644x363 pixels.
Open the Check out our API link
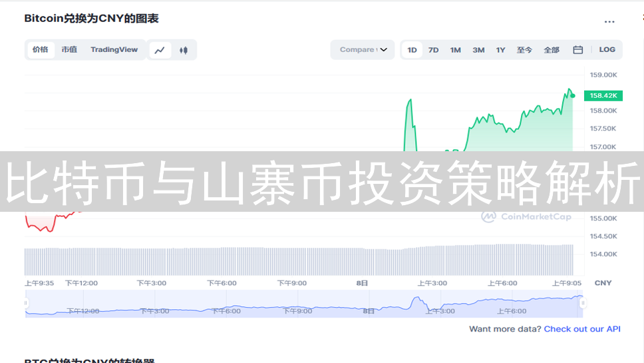point(582,329)
